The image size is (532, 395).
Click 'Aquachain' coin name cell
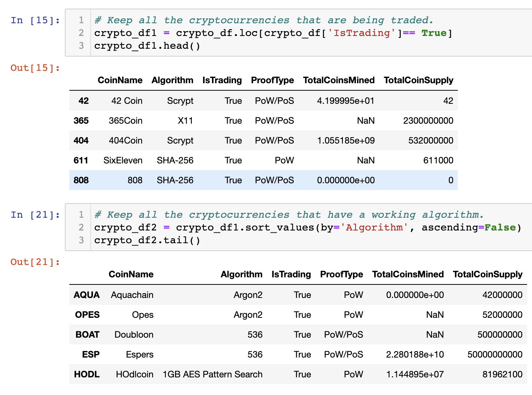tap(132, 295)
